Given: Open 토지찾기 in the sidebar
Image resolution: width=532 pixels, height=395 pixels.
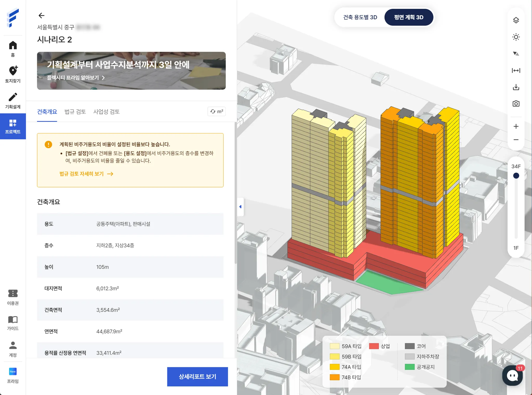Looking at the screenshot, I should (13, 74).
